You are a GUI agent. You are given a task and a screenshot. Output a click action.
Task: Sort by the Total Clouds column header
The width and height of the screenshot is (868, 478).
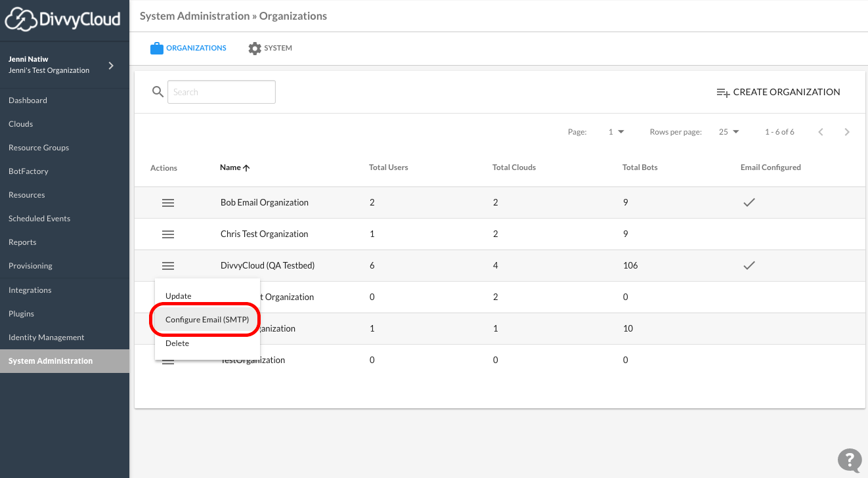coord(514,168)
